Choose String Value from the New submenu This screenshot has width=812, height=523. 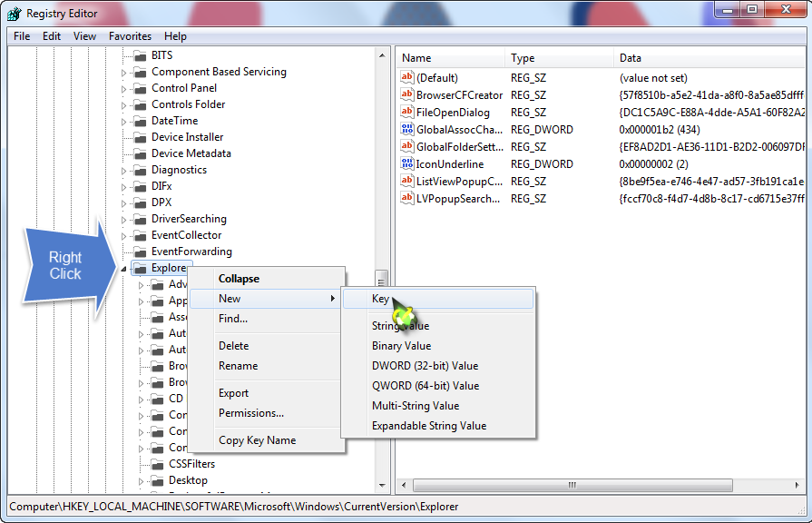pos(438,326)
